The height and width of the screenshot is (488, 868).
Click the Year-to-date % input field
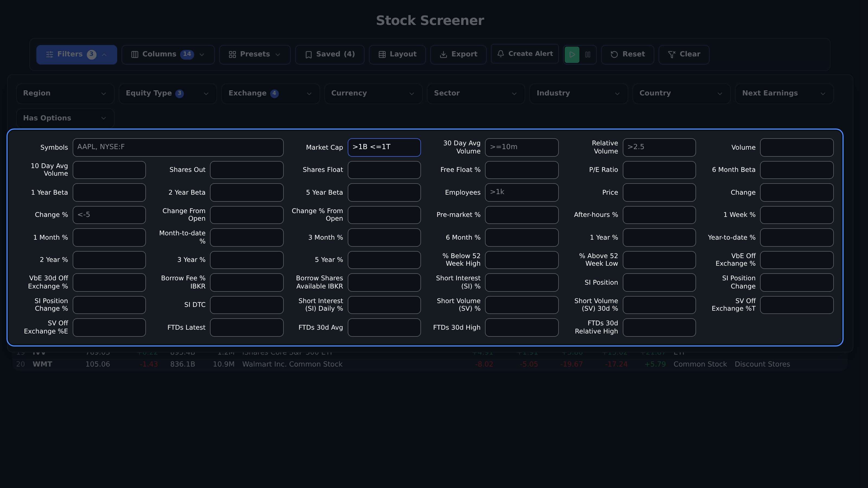(x=797, y=237)
